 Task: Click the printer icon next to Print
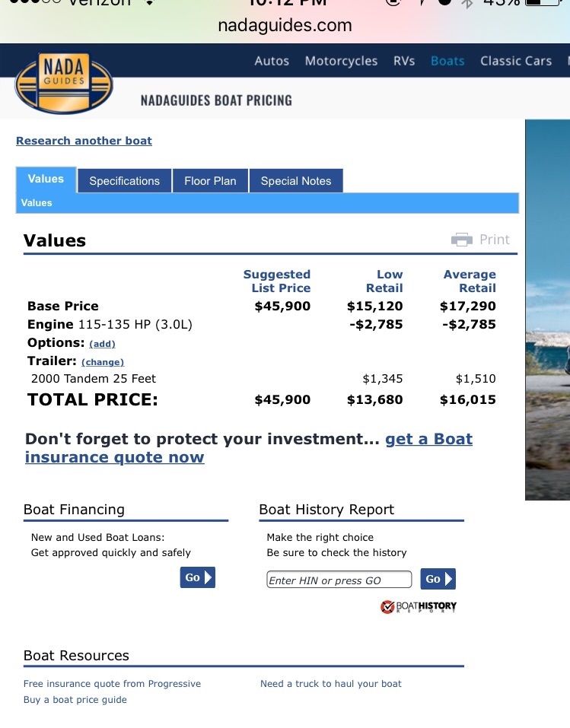pyautogui.click(x=461, y=240)
